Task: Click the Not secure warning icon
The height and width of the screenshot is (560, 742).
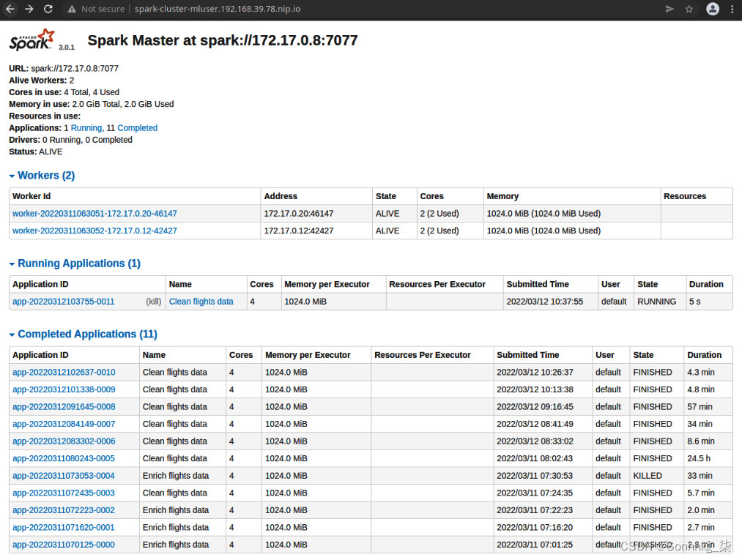Action: pos(72,9)
